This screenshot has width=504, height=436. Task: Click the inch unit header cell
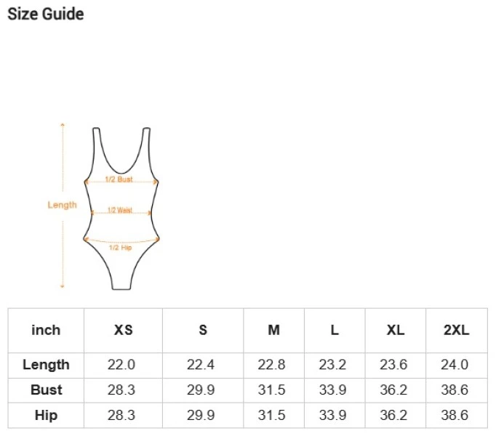46,330
